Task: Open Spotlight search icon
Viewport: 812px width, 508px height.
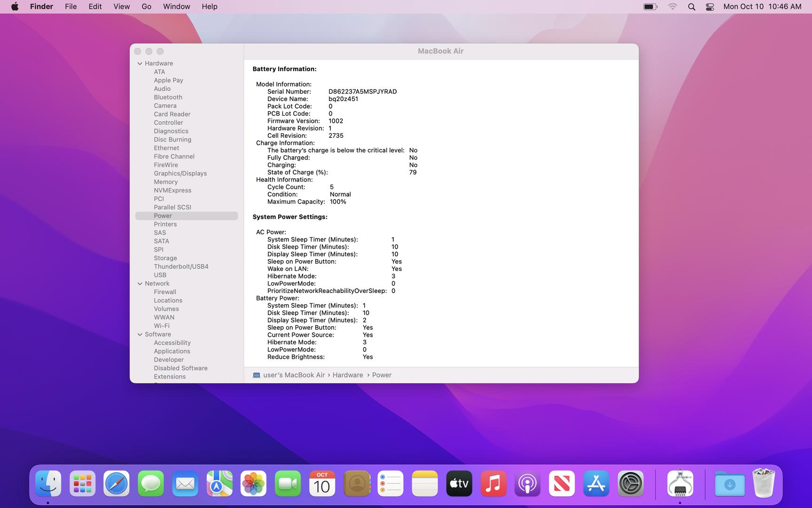Action: tap(692, 7)
